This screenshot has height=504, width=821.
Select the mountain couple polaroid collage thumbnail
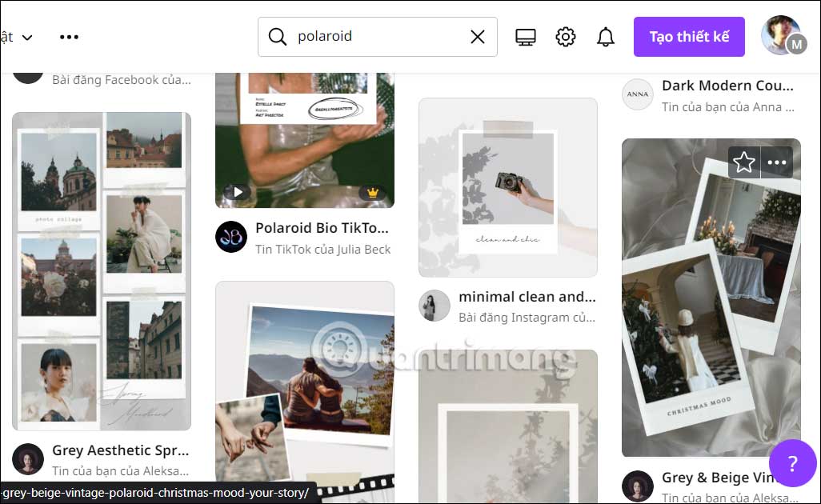[x=304, y=376]
